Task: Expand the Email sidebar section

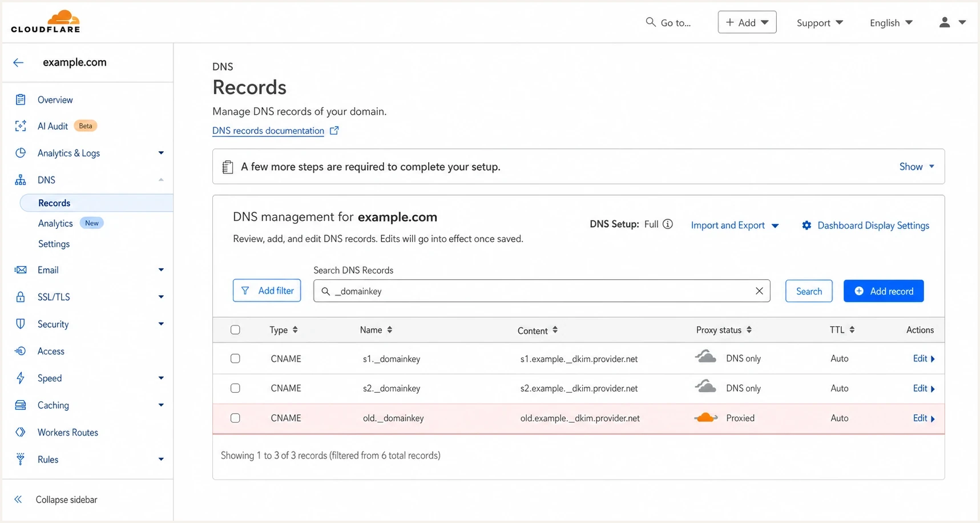Action: [x=161, y=269]
